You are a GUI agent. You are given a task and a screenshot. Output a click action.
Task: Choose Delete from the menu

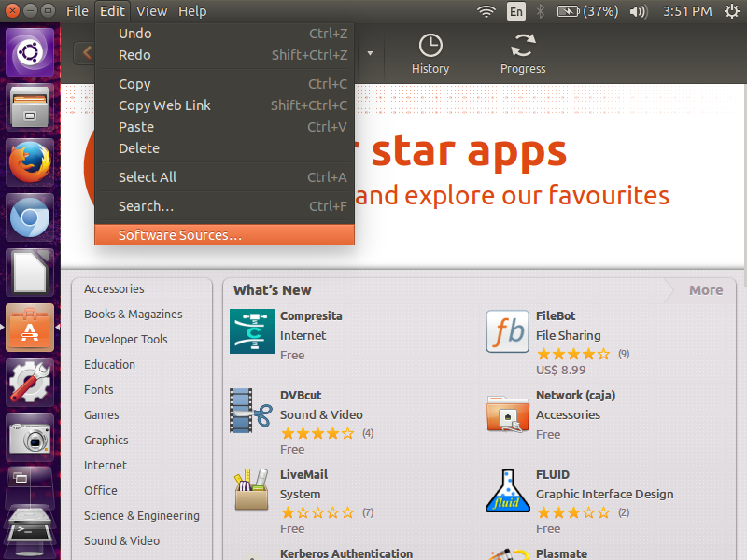point(224,148)
